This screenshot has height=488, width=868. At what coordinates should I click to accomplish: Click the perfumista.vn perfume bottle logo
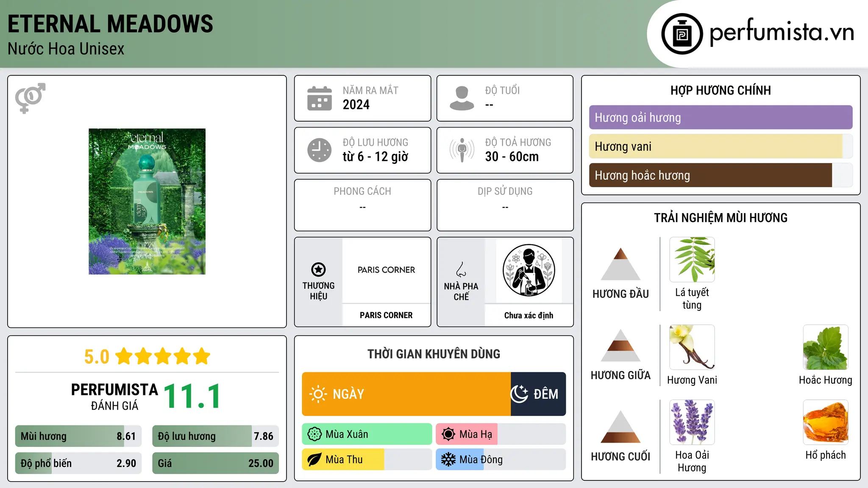(682, 34)
